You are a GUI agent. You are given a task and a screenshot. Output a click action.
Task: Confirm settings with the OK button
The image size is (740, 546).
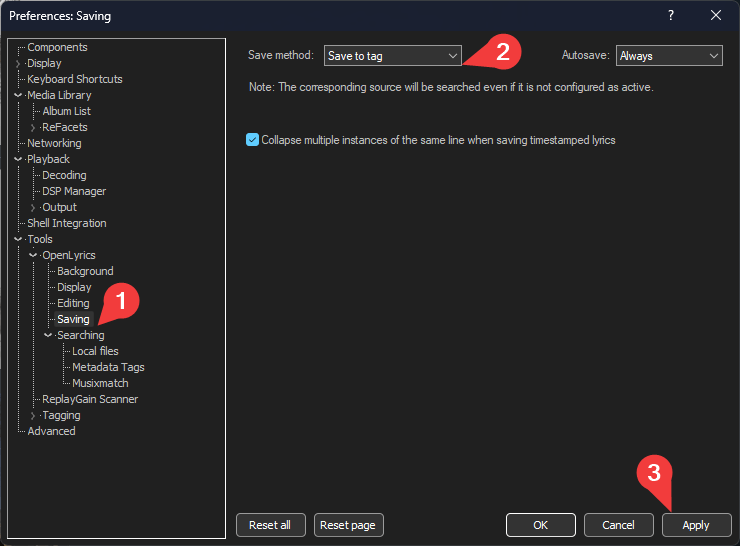point(540,525)
